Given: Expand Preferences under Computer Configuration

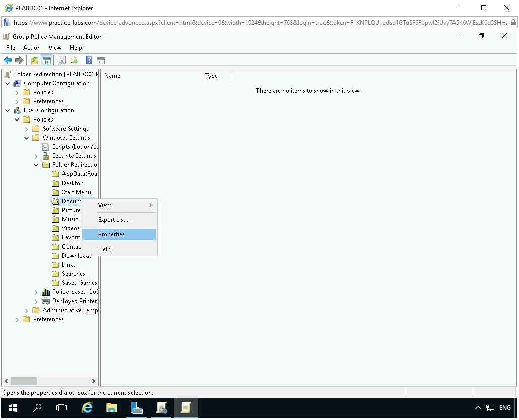Looking at the screenshot, I should (x=17, y=101).
